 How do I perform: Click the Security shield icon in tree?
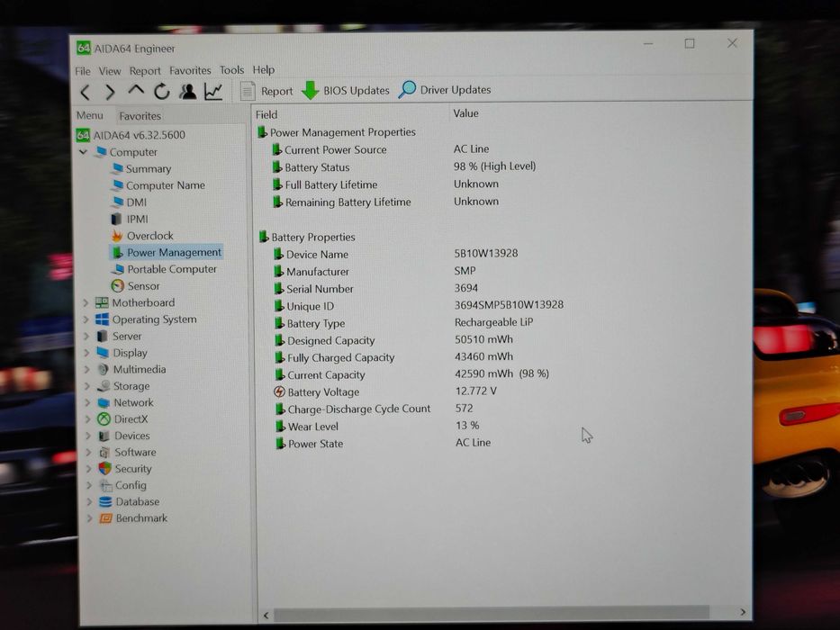coord(105,469)
